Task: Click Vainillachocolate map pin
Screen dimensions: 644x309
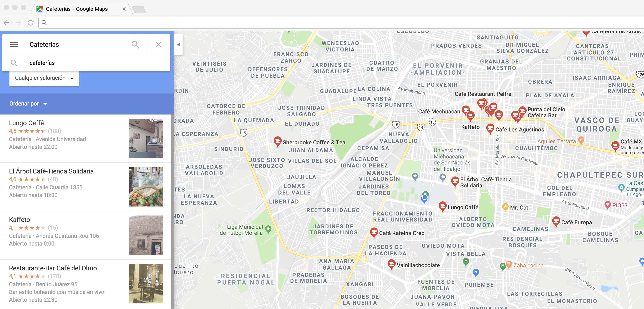Action: (x=391, y=264)
